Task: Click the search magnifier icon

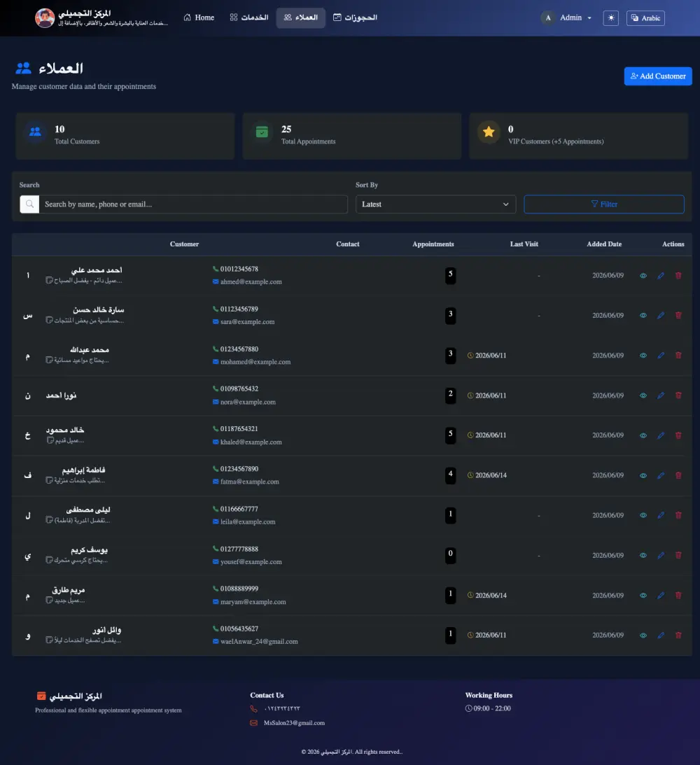Action: [29, 204]
